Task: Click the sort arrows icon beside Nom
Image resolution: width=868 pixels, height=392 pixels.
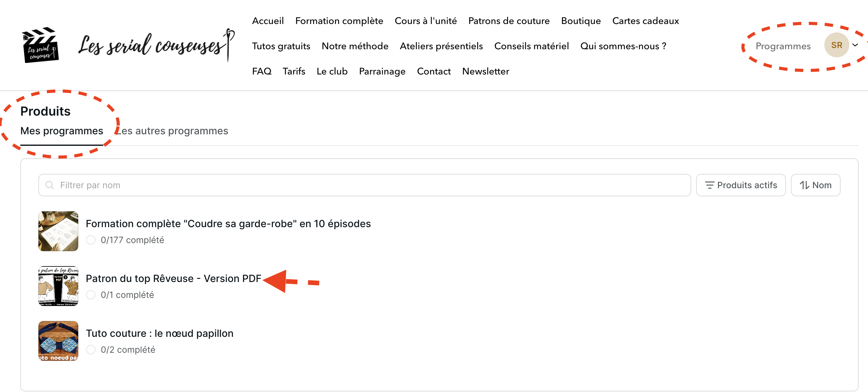Action: [x=804, y=185]
